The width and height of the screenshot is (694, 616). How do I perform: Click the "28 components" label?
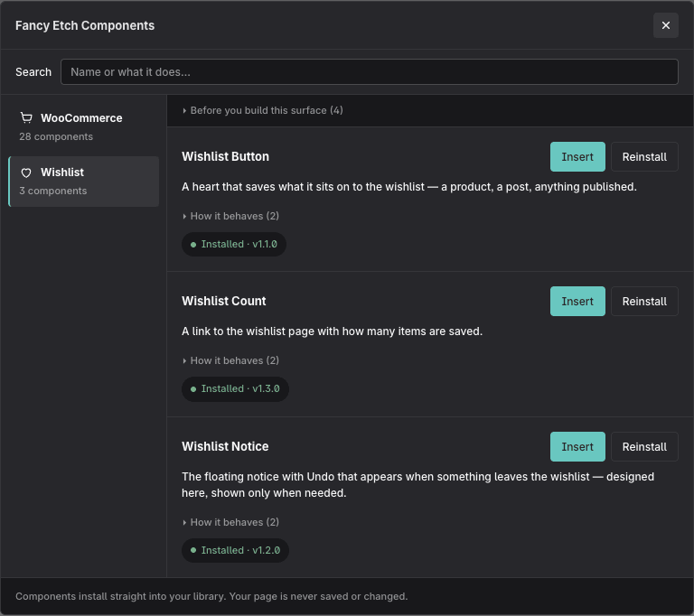click(56, 136)
